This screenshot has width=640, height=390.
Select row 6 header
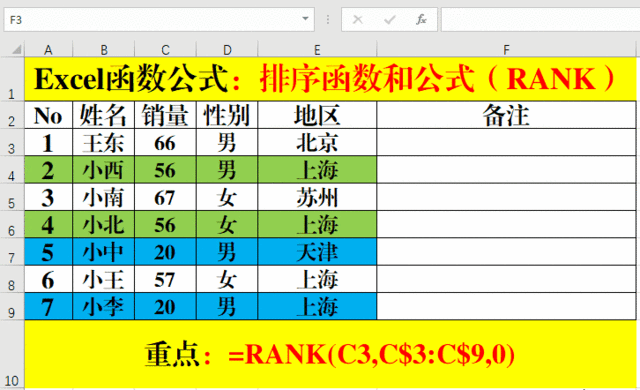click(x=12, y=224)
